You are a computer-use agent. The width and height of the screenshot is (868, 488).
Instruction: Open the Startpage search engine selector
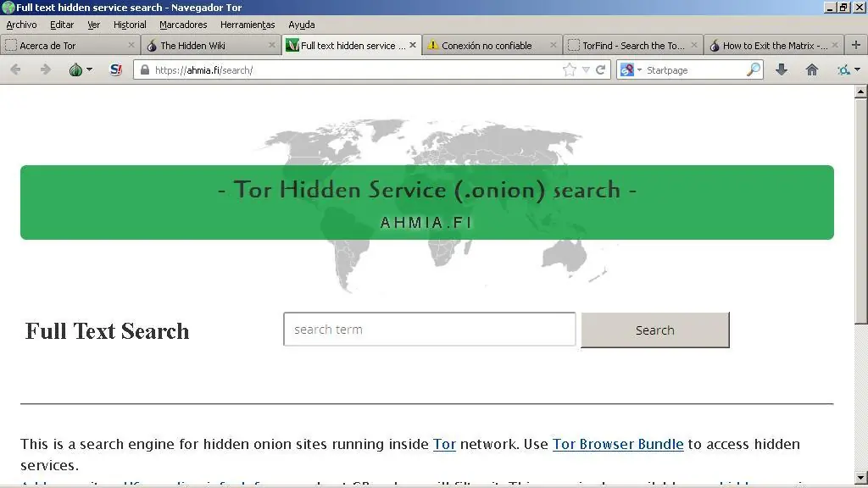click(631, 70)
